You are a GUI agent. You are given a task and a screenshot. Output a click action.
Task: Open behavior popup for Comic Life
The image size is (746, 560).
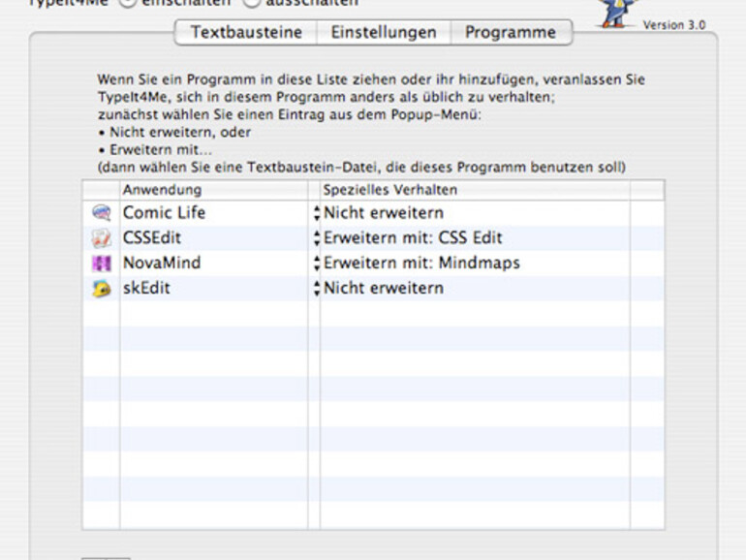coord(317,213)
